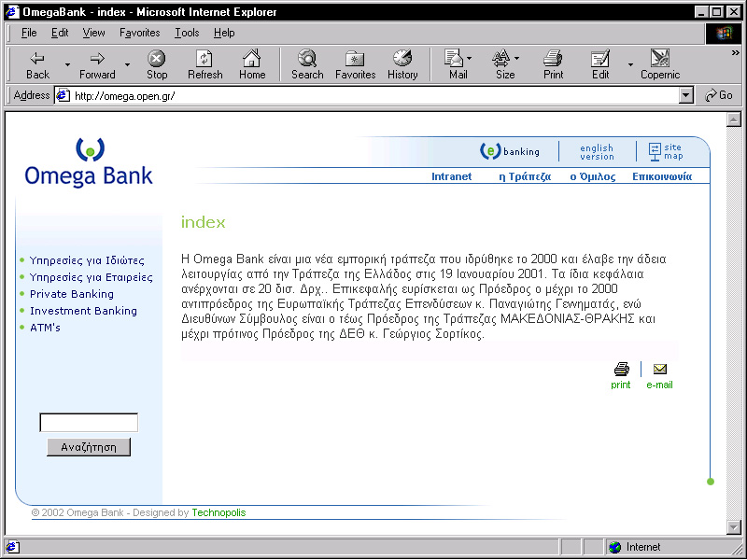
Task: Open the Επικοινωνία link
Action: click(662, 176)
